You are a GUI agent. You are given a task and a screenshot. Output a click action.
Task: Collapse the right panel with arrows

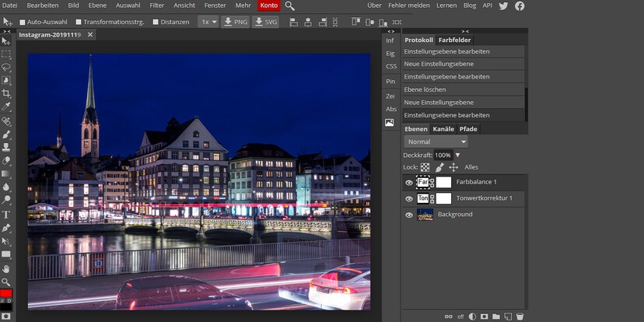(x=465, y=31)
